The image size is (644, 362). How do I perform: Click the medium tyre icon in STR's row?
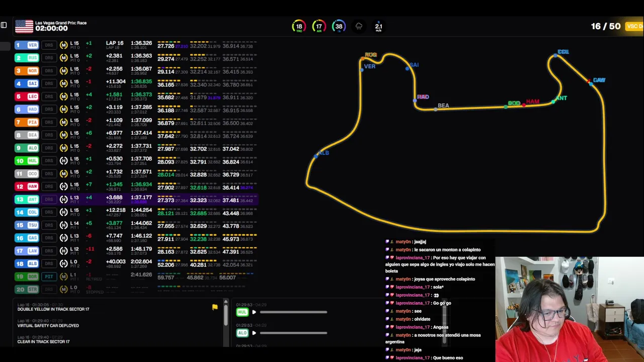63,289
